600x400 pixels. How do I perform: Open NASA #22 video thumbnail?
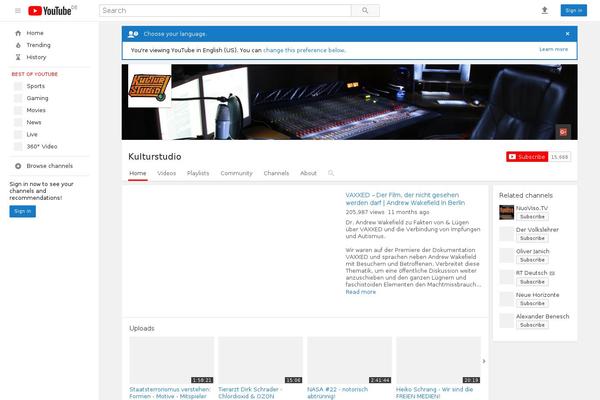(x=349, y=360)
